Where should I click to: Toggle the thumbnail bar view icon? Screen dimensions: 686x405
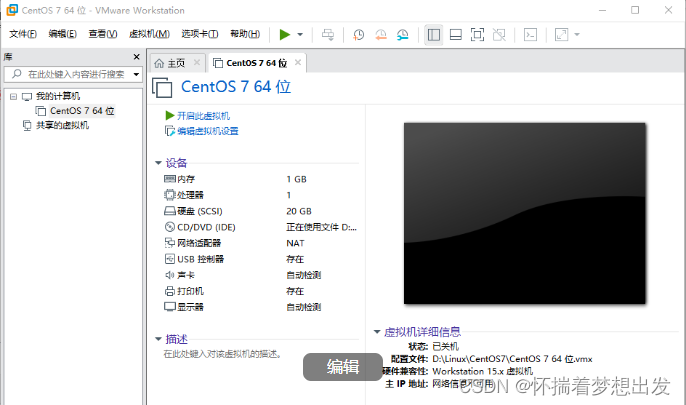456,35
